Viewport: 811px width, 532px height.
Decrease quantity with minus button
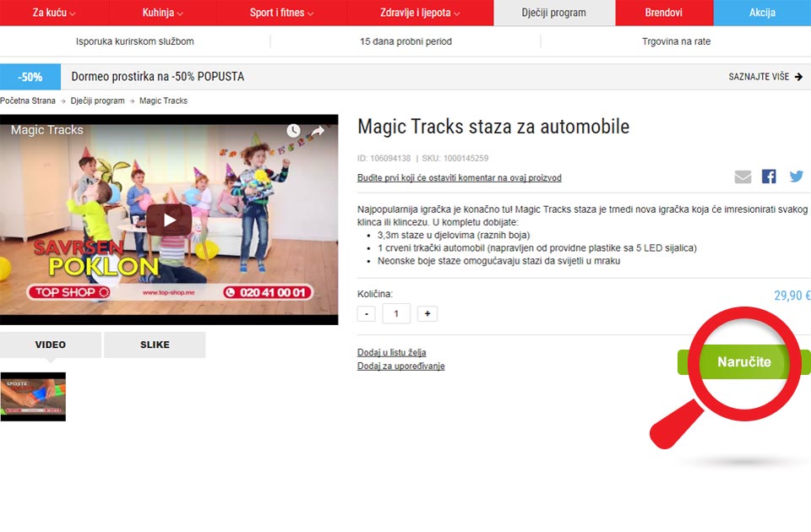[366, 314]
